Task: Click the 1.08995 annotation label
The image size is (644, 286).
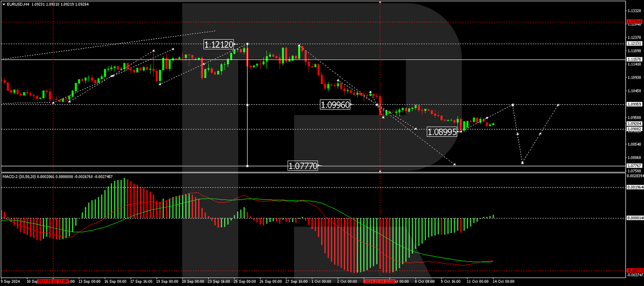Action: 443,132
